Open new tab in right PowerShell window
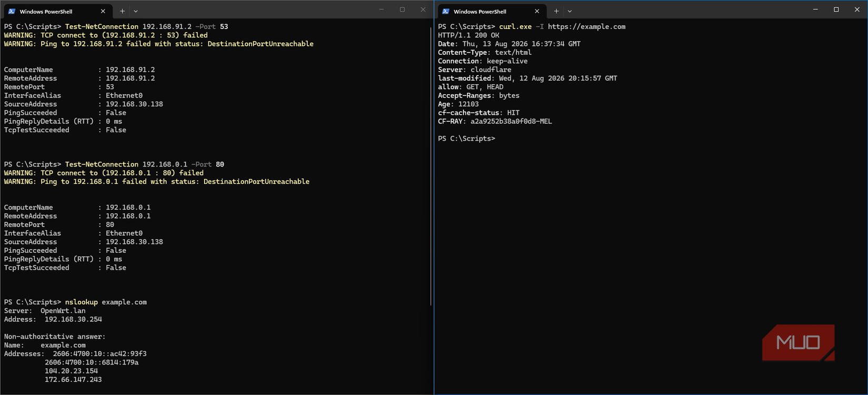868x395 pixels. pyautogui.click(x=556, y=11)
